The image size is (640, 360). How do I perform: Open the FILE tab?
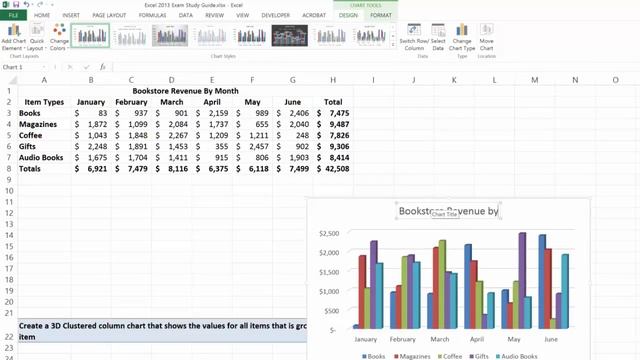[x=13, y=15]
